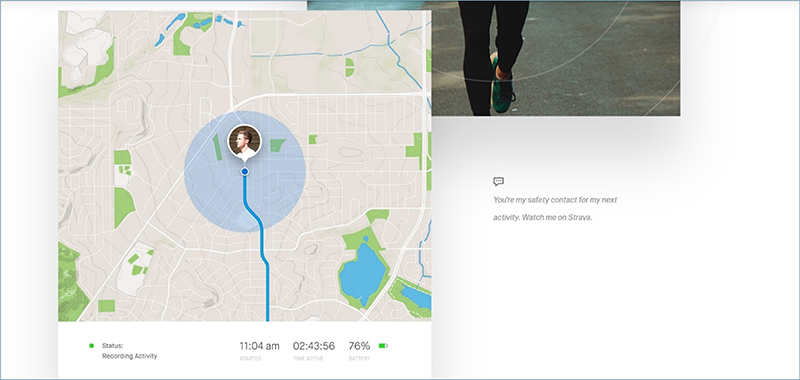Click the speech bubble message icon

498,181
